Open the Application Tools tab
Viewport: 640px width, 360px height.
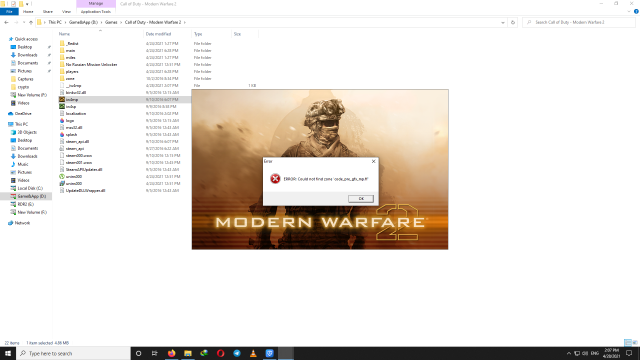pos(96,11)
